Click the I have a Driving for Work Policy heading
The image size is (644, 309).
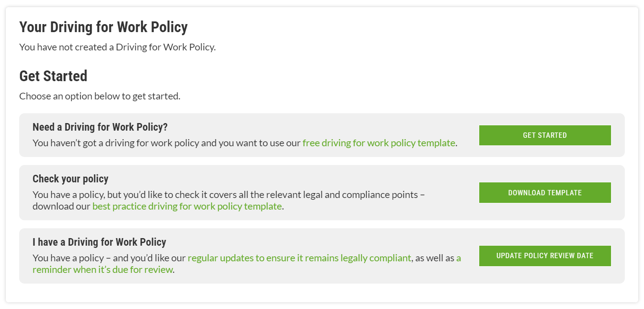pyautogui.click(x=100, y=242)
